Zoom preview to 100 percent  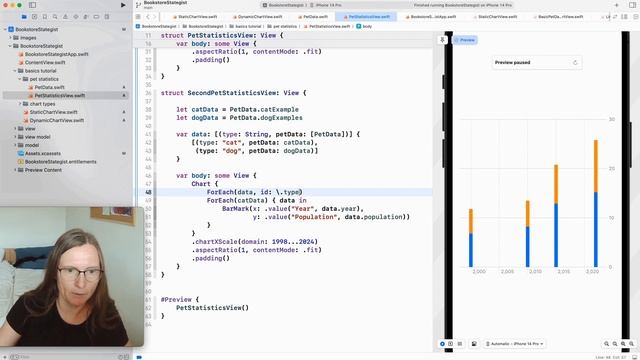pos(615,344)
